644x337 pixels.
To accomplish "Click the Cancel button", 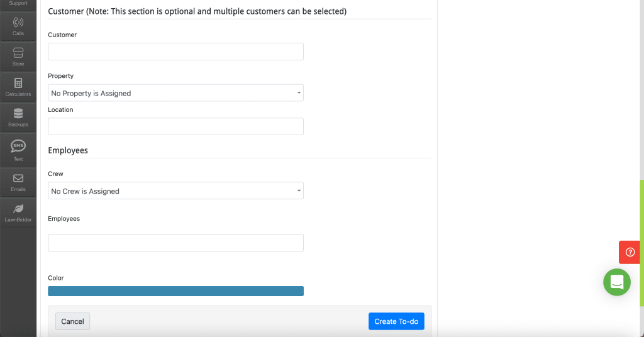I will 73,321.
